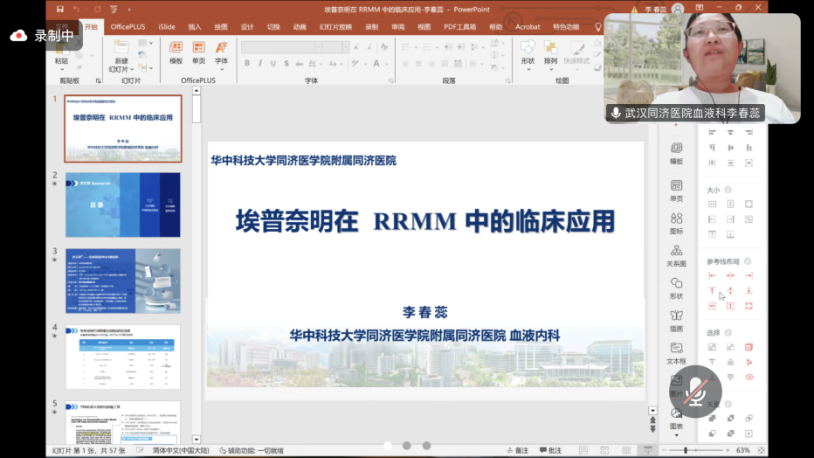Click the 单页 icon in the right sidebar
This screenshot has width=814, height=458.
click(676, 187)
